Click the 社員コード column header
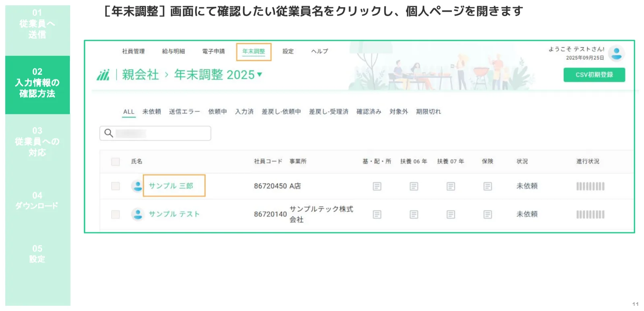The width and height of the screenshot is (644, 311). pos(268,161)
